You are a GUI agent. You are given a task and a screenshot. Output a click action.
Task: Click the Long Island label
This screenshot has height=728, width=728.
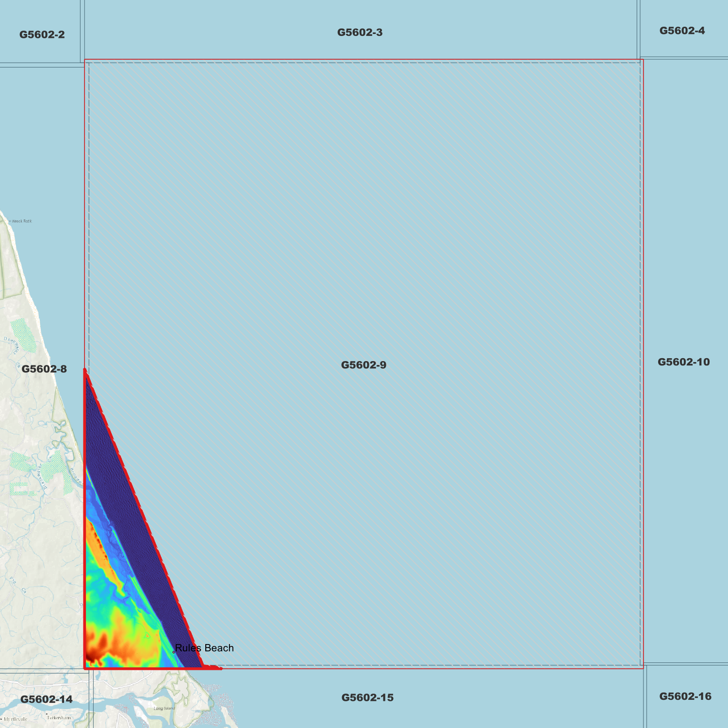[165, 708]
